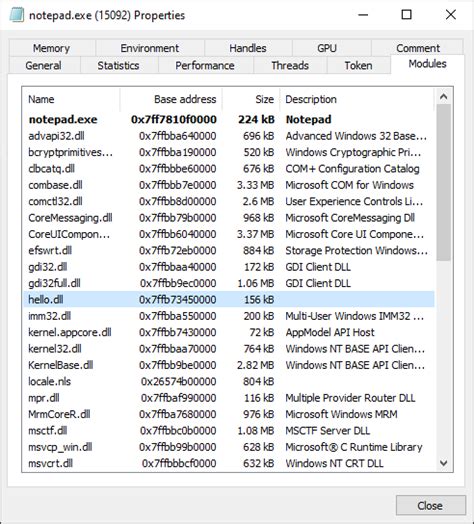Click the 3.33 MB size value
Screen dimensions: 474x524
pyautogui.click(x=255, y=185)
